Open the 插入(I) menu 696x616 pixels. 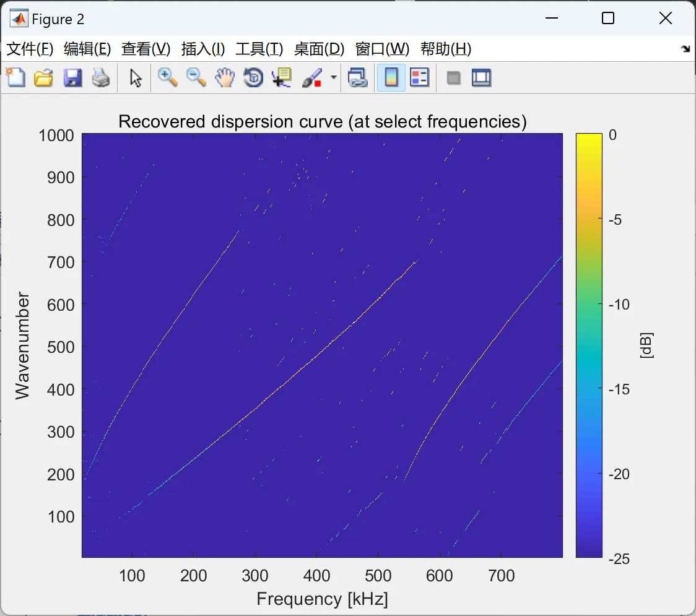tap(203, 49)
